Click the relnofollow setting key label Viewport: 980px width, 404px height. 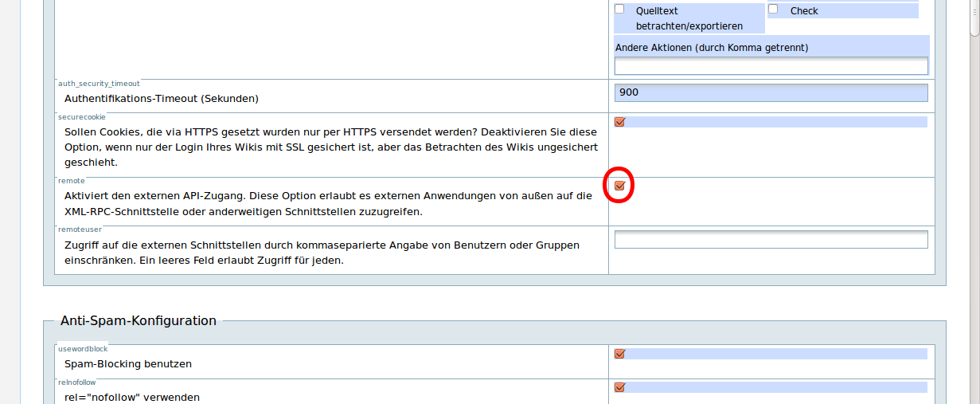click(77, 382)
